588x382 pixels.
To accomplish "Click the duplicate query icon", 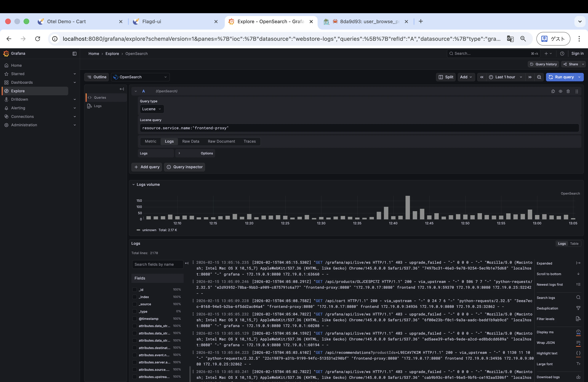I will (553, 91).
